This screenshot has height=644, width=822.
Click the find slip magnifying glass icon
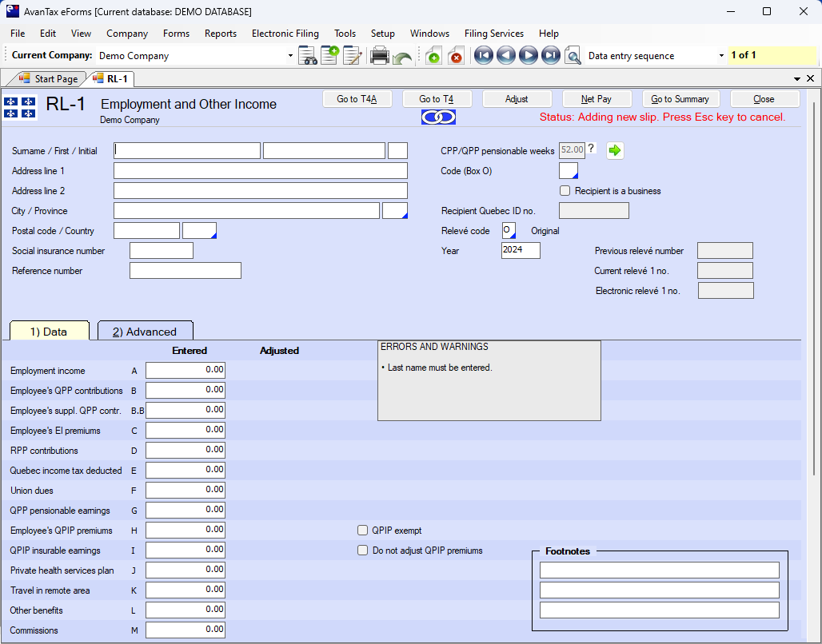573,56
